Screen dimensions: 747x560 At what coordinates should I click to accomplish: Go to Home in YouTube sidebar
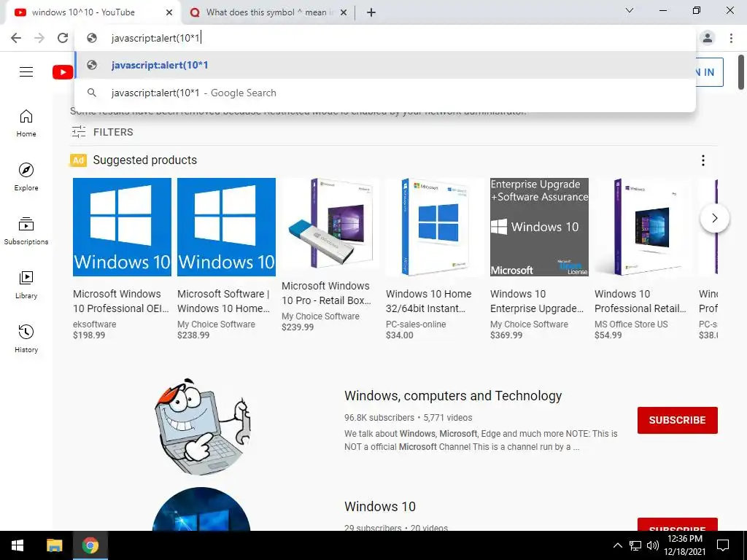pyautogui.click(x=26, y=123)
